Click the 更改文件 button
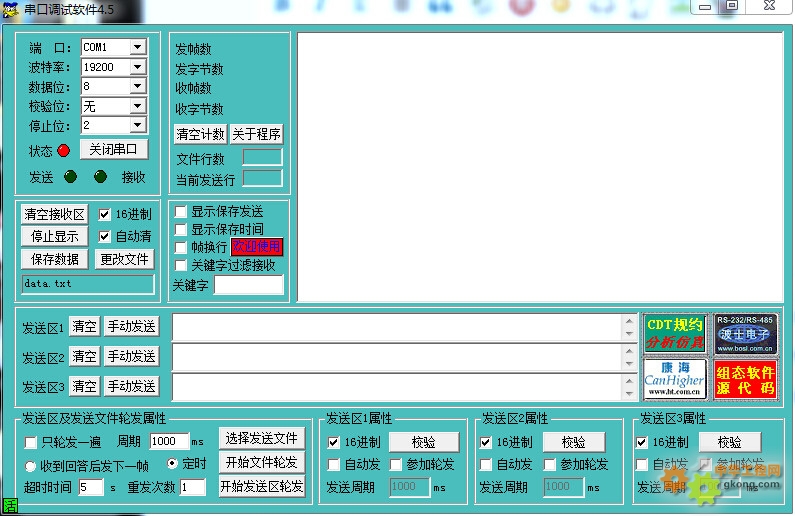Viewport: 795px width, 516px height. pos(124,260)
